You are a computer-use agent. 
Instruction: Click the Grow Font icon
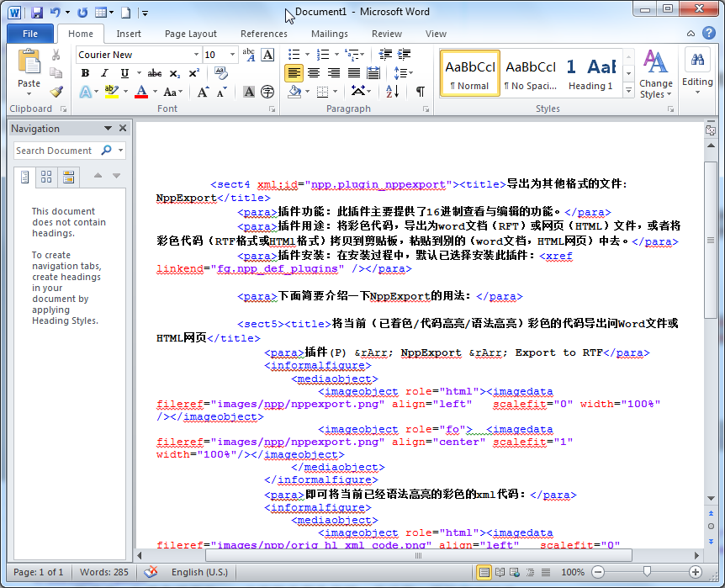pyautogui.click(x=203, y=92)
